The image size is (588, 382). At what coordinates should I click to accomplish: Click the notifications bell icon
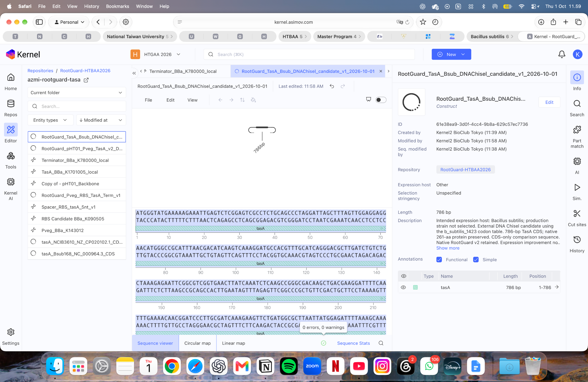tap(562, 54)
